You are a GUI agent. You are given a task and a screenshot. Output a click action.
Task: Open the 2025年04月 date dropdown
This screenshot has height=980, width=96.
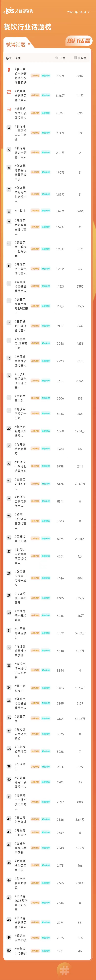pyautogui.click(x=78, y=12)
